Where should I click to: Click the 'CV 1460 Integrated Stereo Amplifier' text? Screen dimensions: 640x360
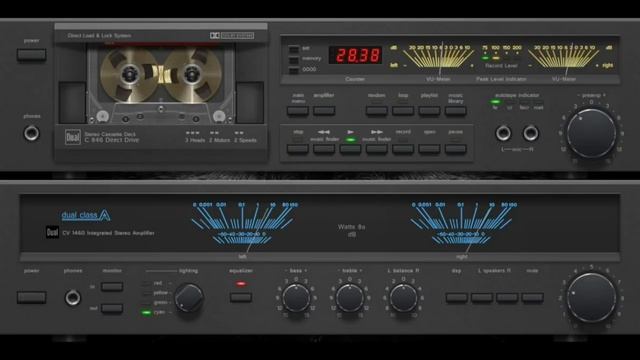[x=108, y=233]
